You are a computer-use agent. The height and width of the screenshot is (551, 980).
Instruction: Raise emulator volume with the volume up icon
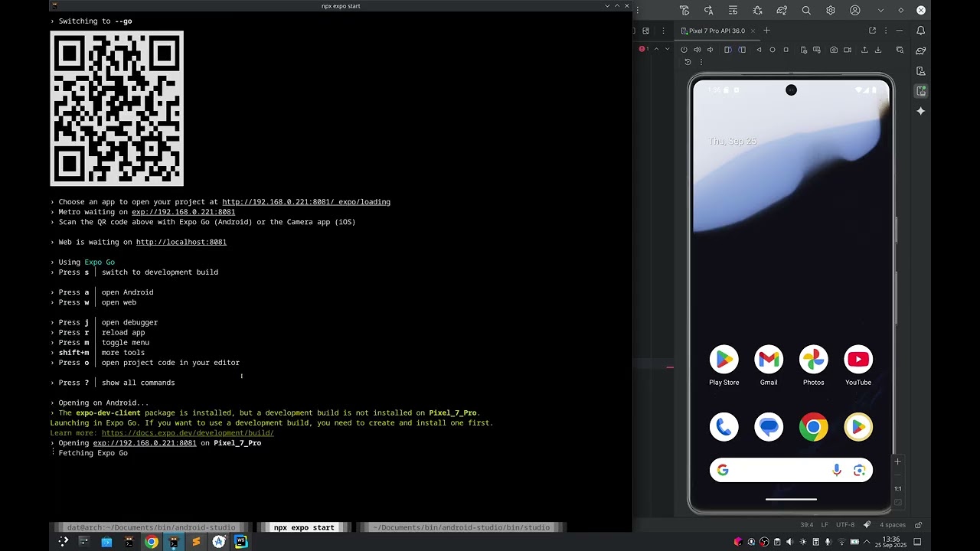(x=697, y=50)
